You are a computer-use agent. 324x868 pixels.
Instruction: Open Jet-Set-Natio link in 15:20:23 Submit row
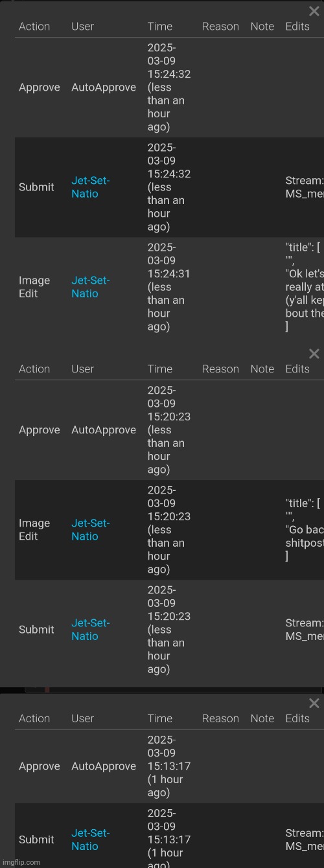pyautogui.click(x=90, y=630)
